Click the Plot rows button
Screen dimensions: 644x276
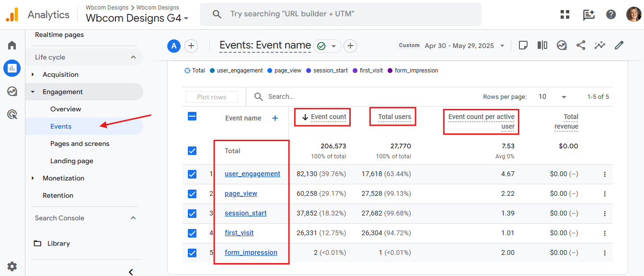click(x=212, y=97)
